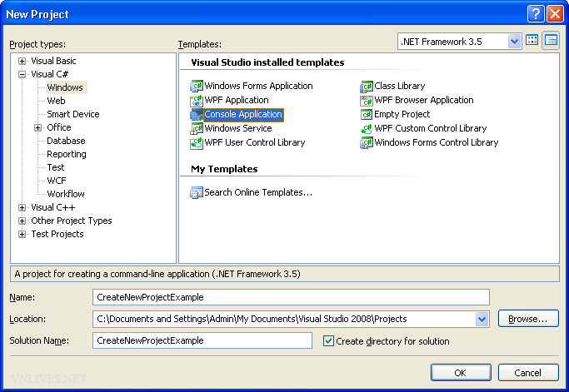The width and height of the screenshot is (569, 392).
Task: Click the OK button
Action: [461, 372]
